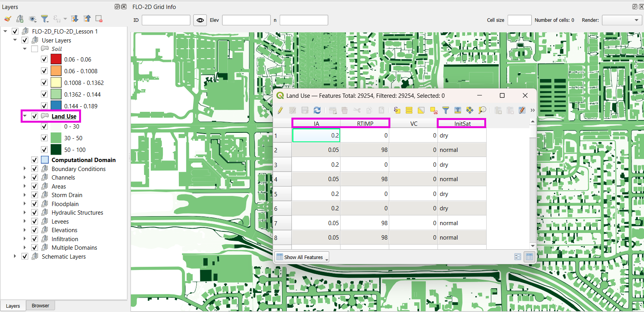Toggle Computational Domain layer visibility
644x312 pixels.
click(x=35, y=160)
